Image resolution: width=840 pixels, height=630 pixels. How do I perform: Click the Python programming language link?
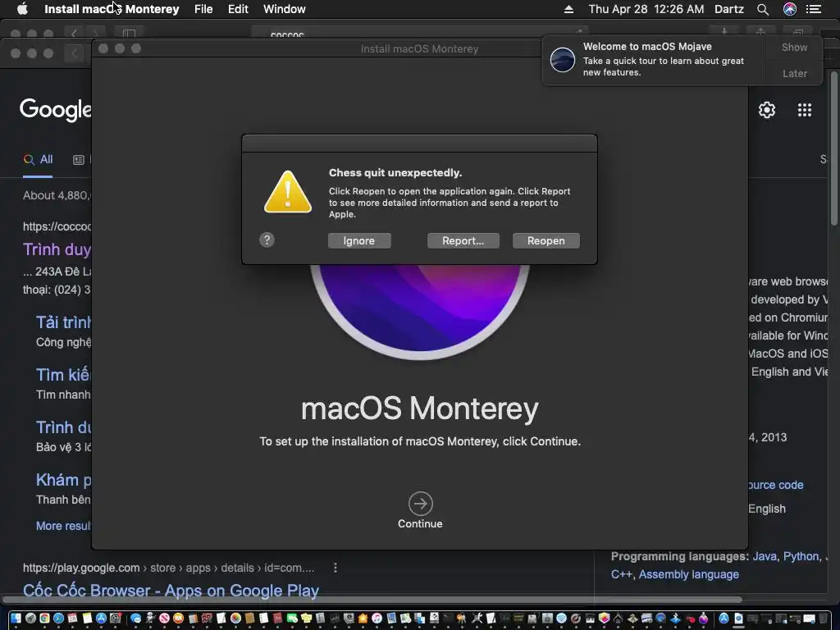click(x=801, y=556)
